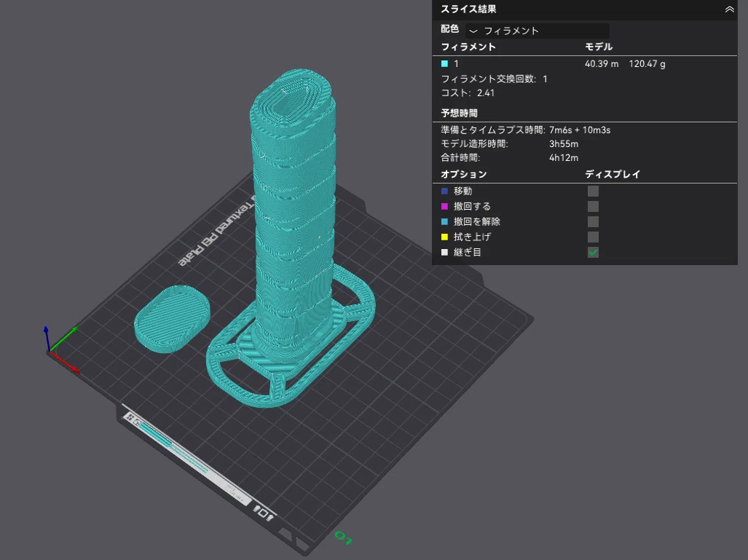
Task: Click the square plate icon on the front edge
Action: 262,512
